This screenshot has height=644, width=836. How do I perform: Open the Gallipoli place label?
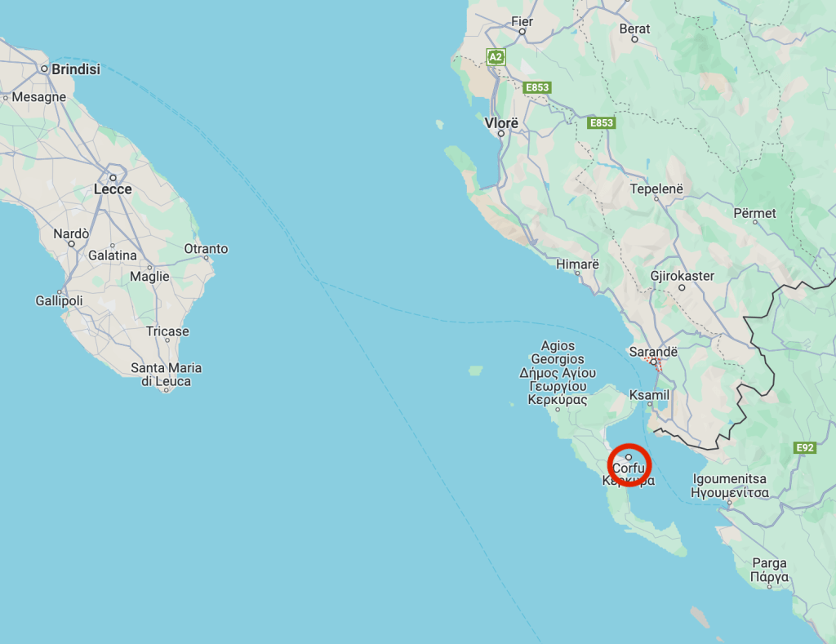(59, 300)
